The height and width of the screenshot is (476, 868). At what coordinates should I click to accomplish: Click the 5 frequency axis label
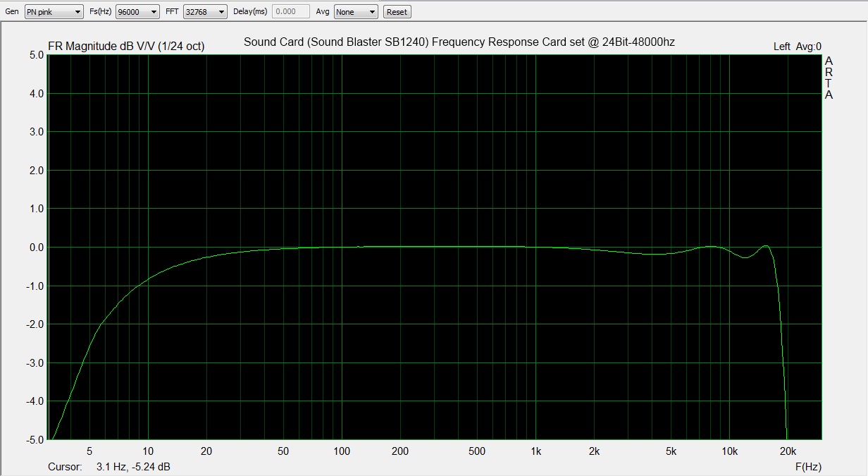click(89, 451)
